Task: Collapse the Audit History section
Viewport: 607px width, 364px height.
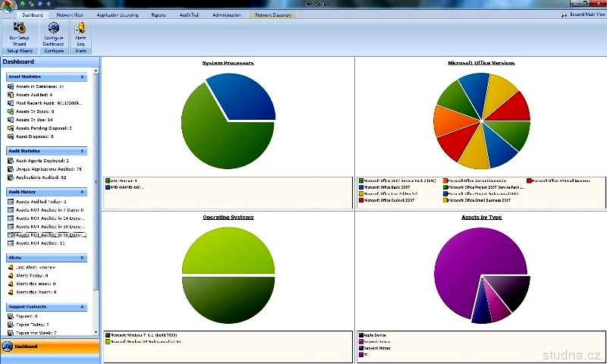Action: point(83,192)
